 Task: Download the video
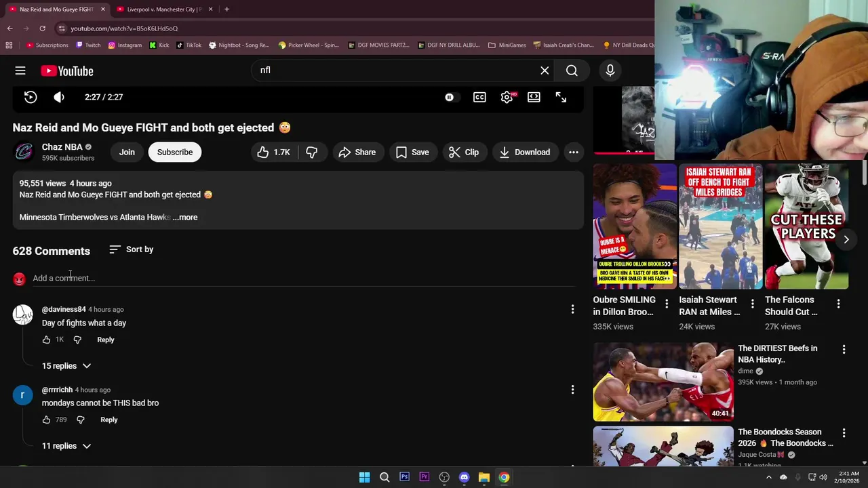pyautogui.click(x=524, y=152)
